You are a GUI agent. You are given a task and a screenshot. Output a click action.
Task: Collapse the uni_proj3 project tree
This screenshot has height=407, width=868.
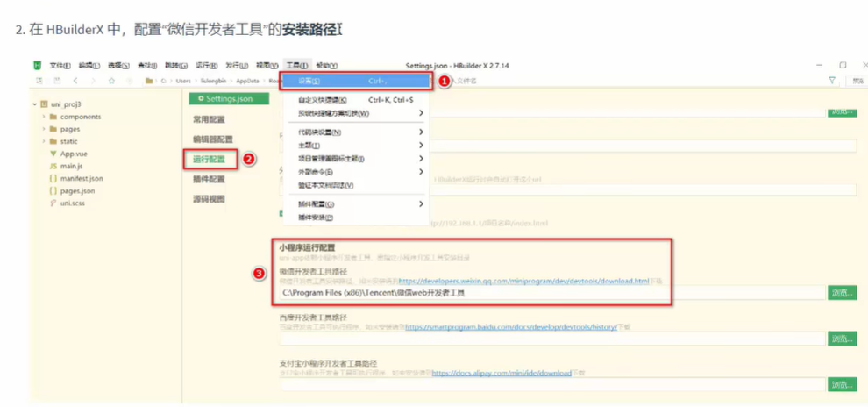click(35, 104)
